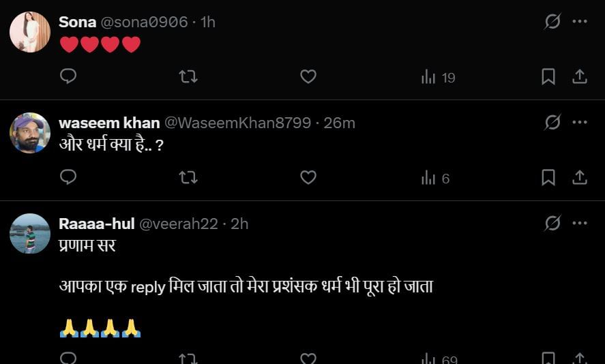Bookmark Sona's tweet
Viewport: 605px width, 364px height.
(548, 77)
